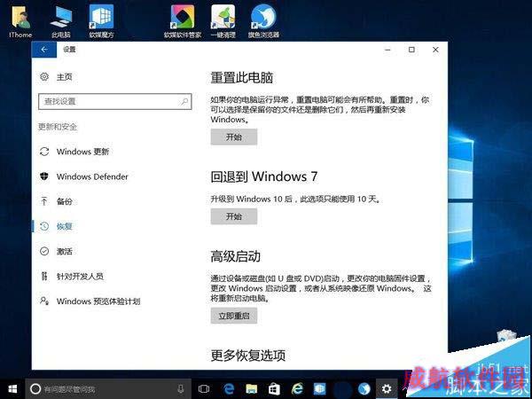Close the Settings window
Screen dimensions: 532x399
pos(435,50)
